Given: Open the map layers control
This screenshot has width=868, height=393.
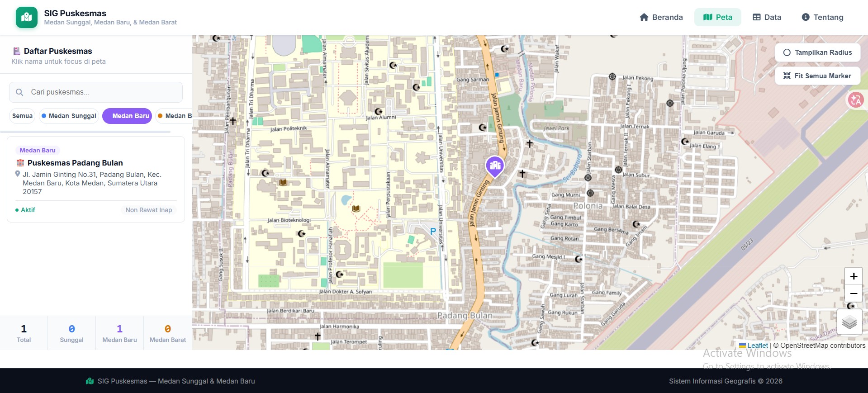Looking at the screenshot, I should [x=849, y=322].
